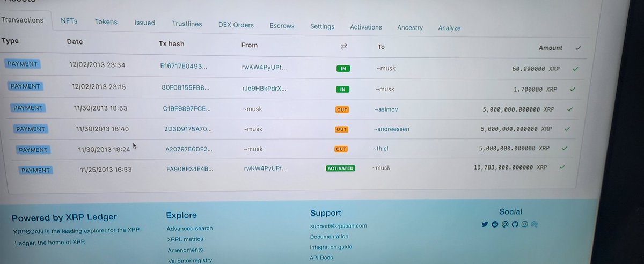Image resolution: width=644 pixels, height=264 pixels.
Task: Open the Instagram social icon
Action: tap(525, 224)
